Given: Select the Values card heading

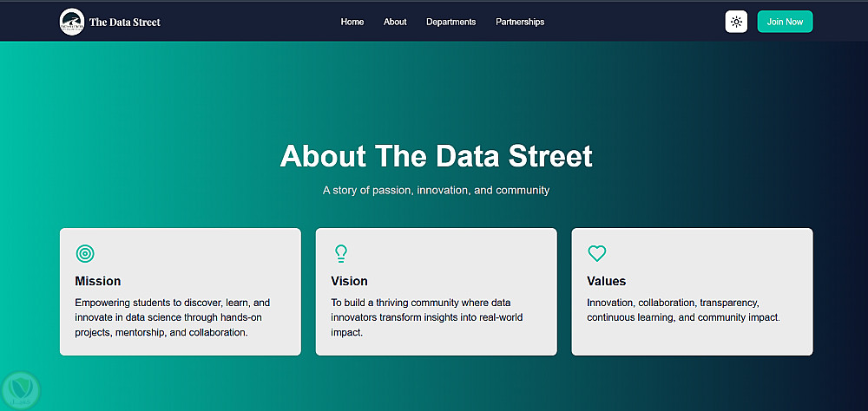Looking at the screenshot, I should click(x=606, y=281).
